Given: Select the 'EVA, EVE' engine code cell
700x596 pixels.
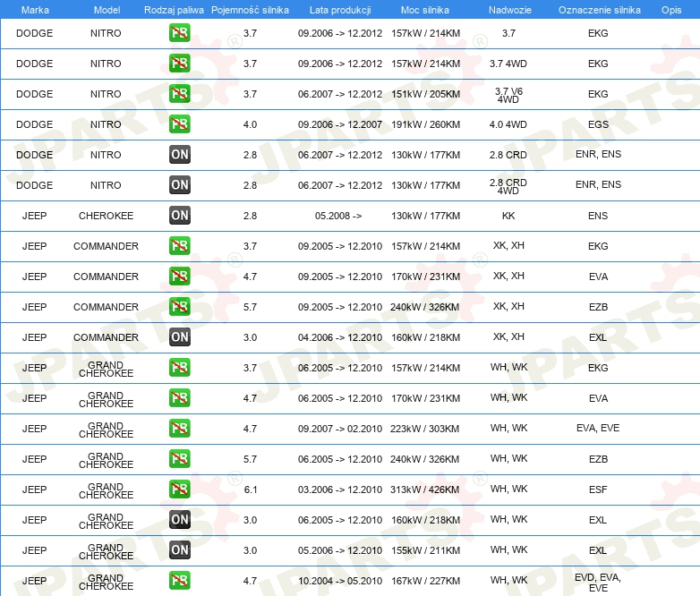Looking at the screenshot, I should [x=598, y=428].
